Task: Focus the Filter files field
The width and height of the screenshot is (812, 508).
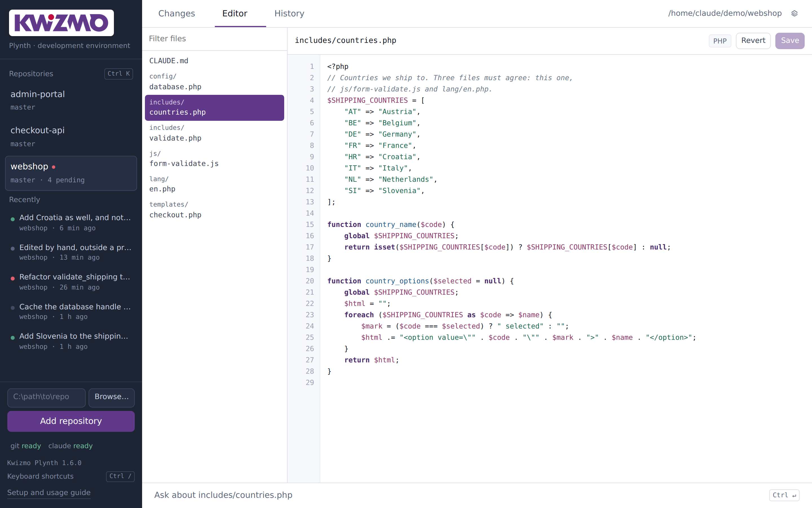Action: (215, 39)
